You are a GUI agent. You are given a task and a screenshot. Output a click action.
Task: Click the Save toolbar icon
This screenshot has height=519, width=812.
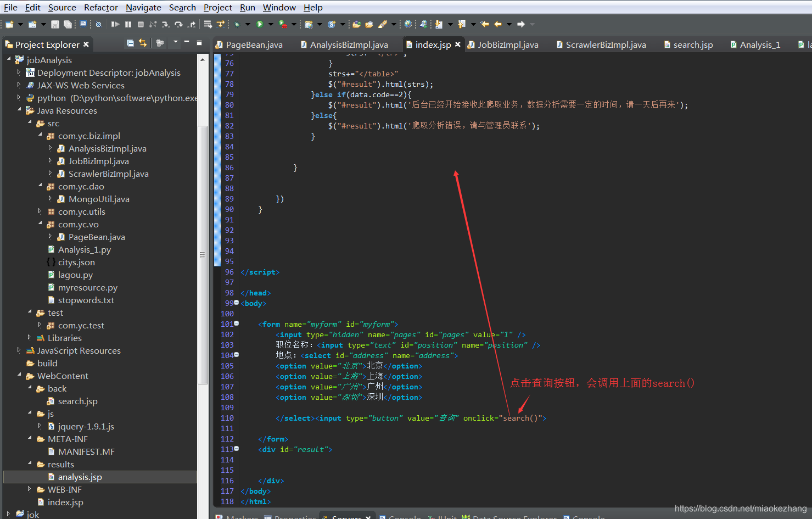pyautogui.click(x=55, y=24)
